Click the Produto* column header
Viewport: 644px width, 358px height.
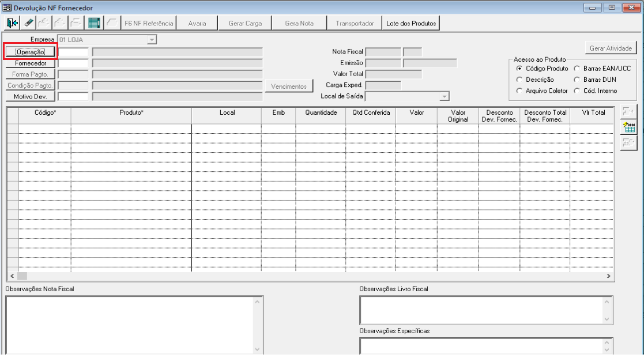(x=131, y=116)
